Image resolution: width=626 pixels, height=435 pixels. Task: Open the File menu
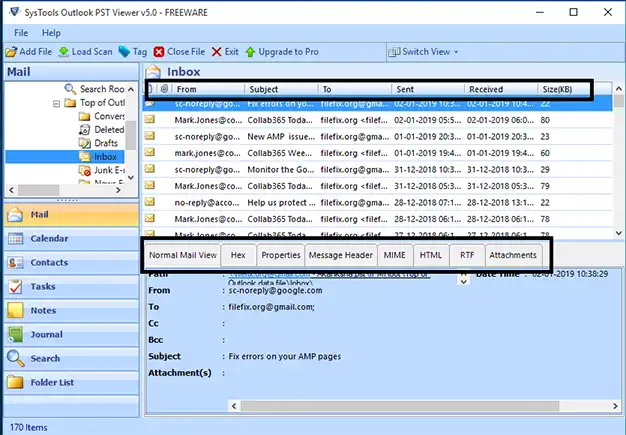pos(21,33)
